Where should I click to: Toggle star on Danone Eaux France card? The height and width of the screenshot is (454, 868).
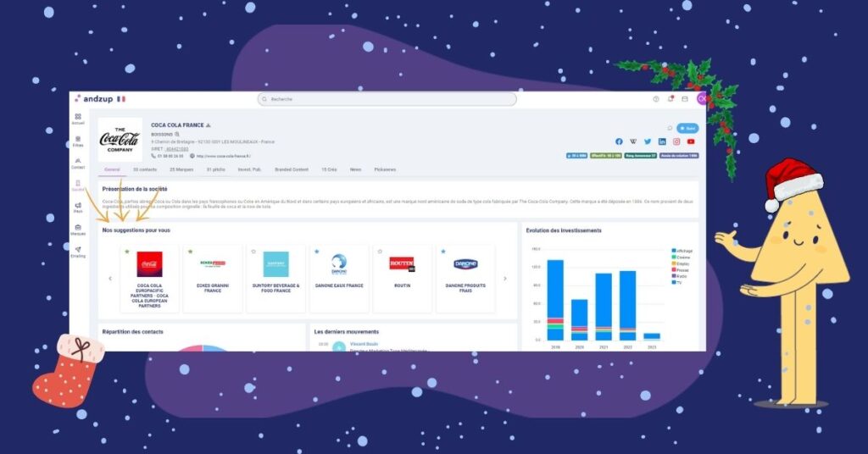pos(317,252)
